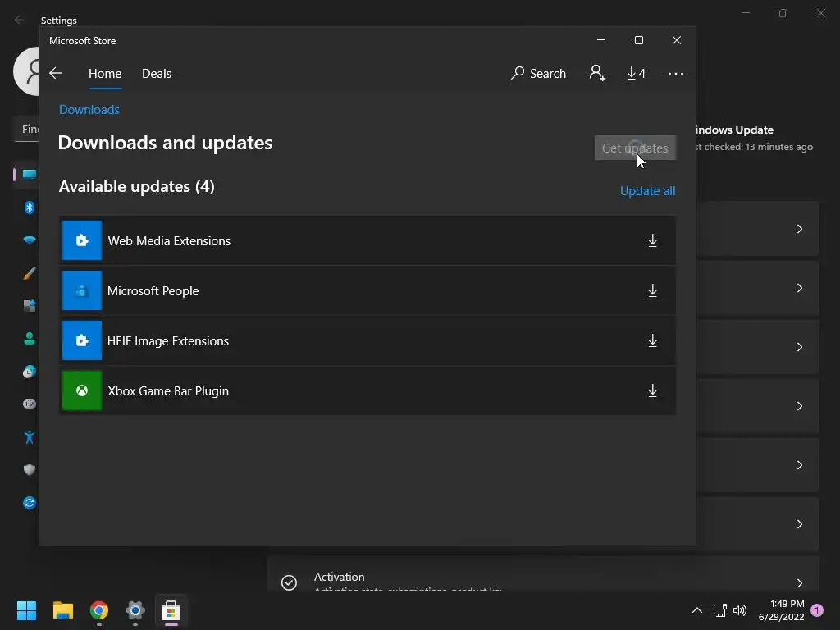Open the Windows Start menu
The width and height of the screenshot is (840, 630).
(x=26, y=610)
